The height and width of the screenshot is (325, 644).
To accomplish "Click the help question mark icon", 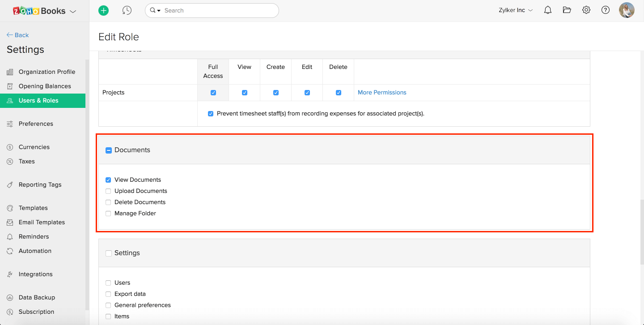I will 606,10.
